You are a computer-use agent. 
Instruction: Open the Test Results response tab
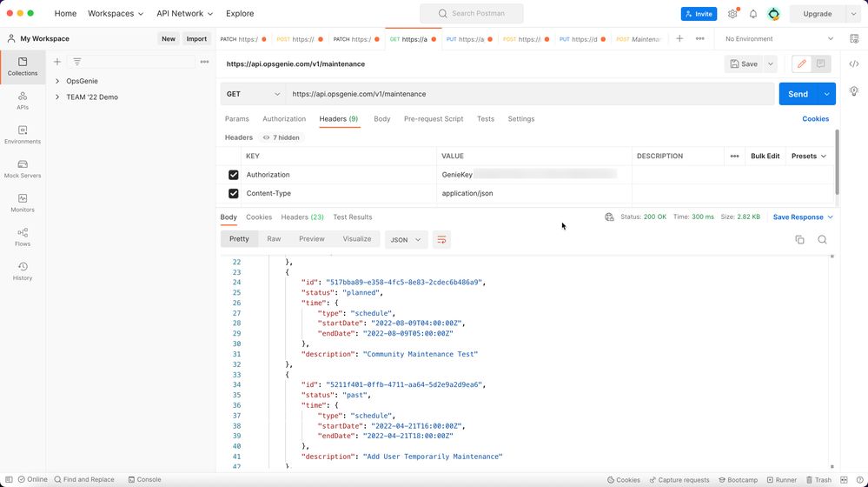point(352,217)
